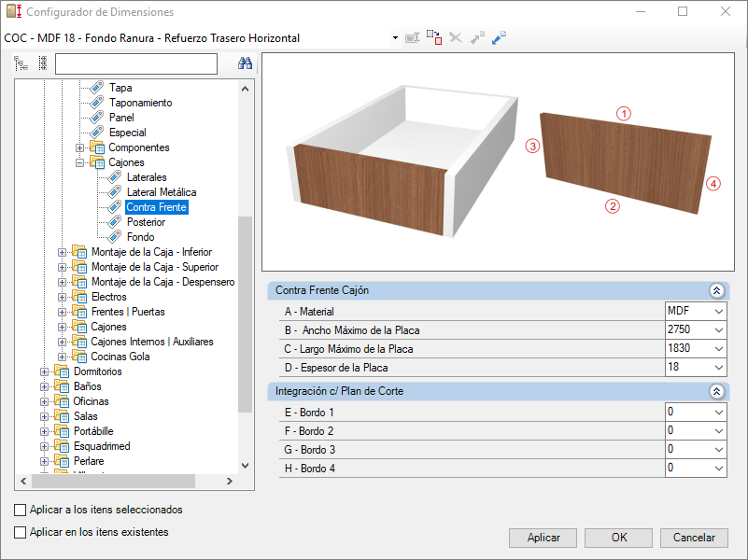Expand the Cocinas Gola folder
The height and width of the screenshot is (560, 748).
click(62, 357)
